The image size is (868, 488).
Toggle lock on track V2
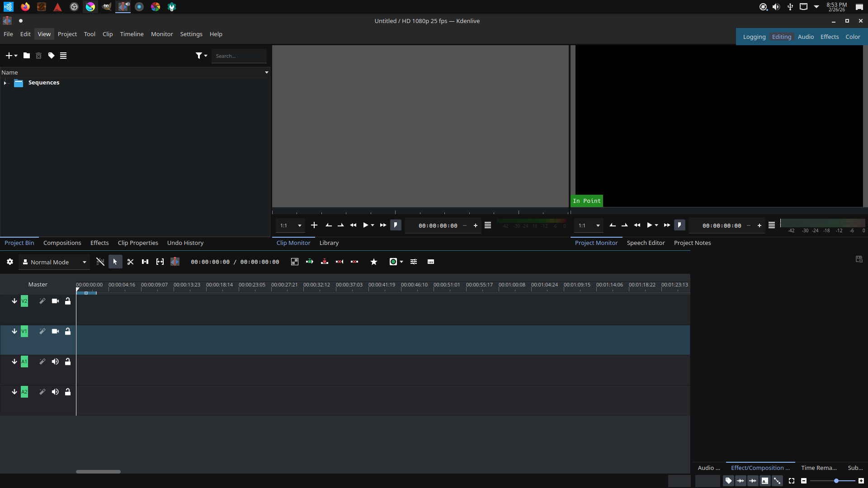pyautogui.click(x=68, y=301)
